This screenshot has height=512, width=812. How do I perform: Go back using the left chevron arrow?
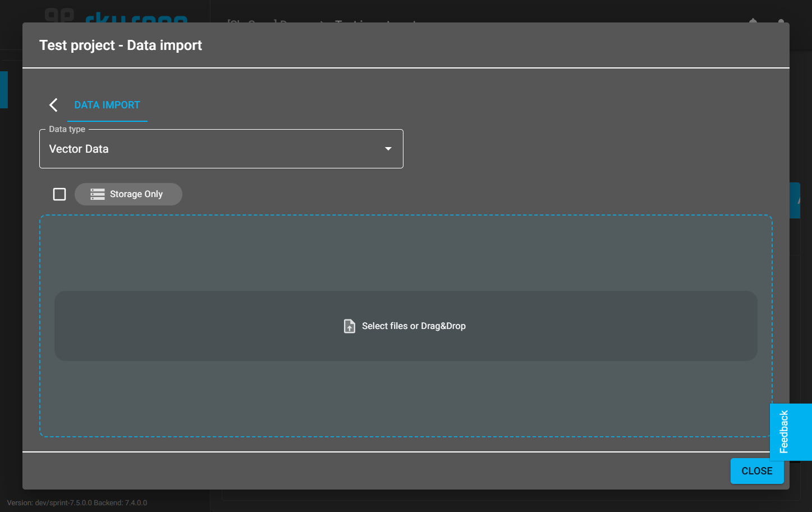click(53, 105)
